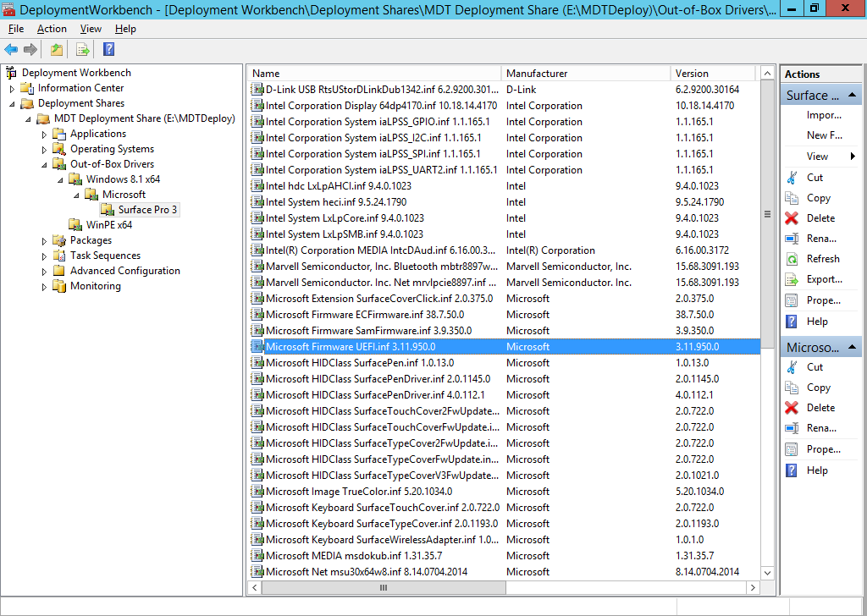Click the Refresh action link

point(823,259)
